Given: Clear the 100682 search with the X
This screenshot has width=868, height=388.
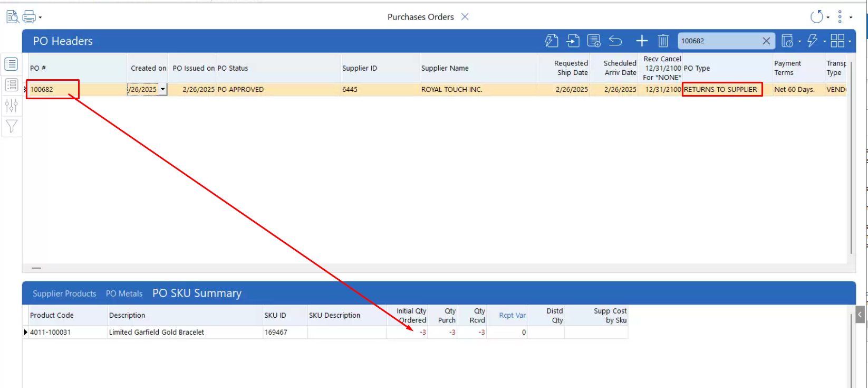Looking at the screenshot, I should click(x=766, y=41).
